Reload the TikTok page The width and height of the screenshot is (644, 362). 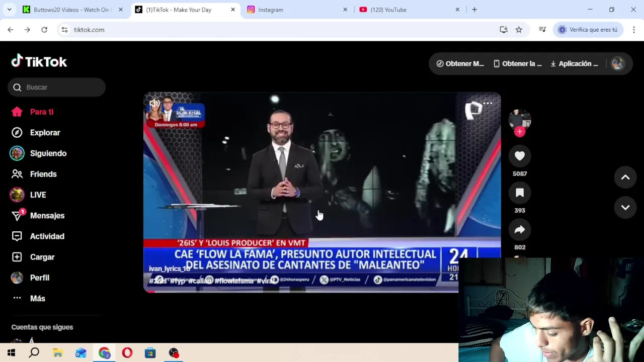(x=44, y=30)
